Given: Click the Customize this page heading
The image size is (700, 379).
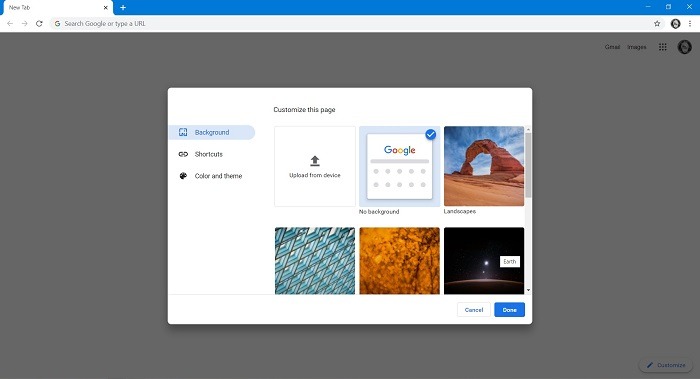Looking at the screenshot, I should (x=304, y=110).
